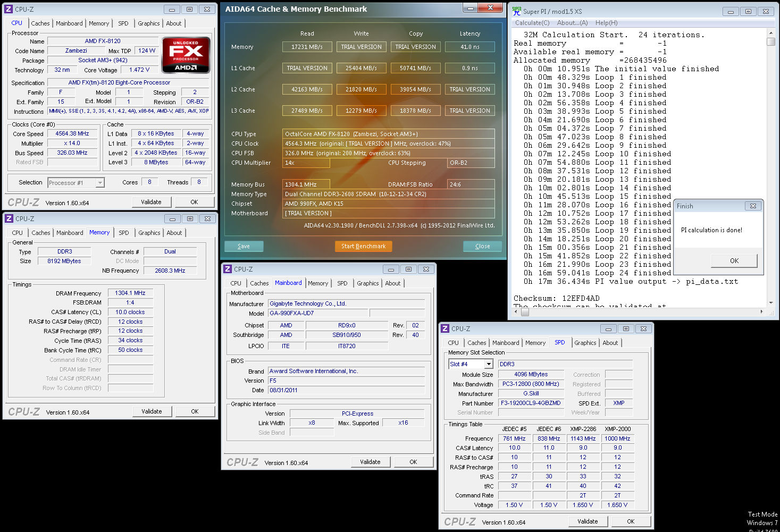Open About...(A) menu in Super PI
This screenshot has height=532, width=780.
point(573,23)
